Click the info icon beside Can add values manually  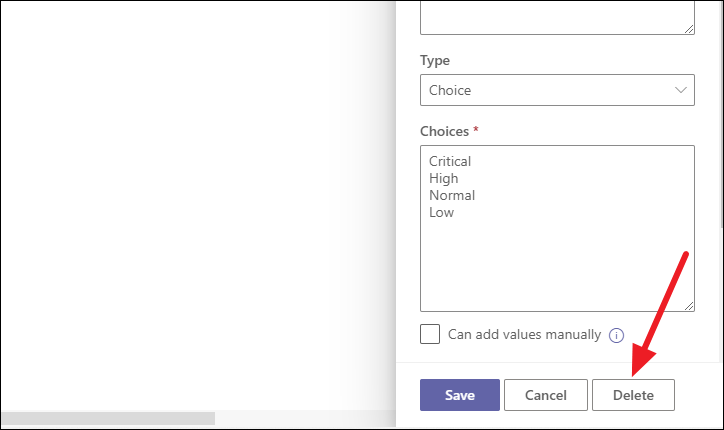(617, 335)
